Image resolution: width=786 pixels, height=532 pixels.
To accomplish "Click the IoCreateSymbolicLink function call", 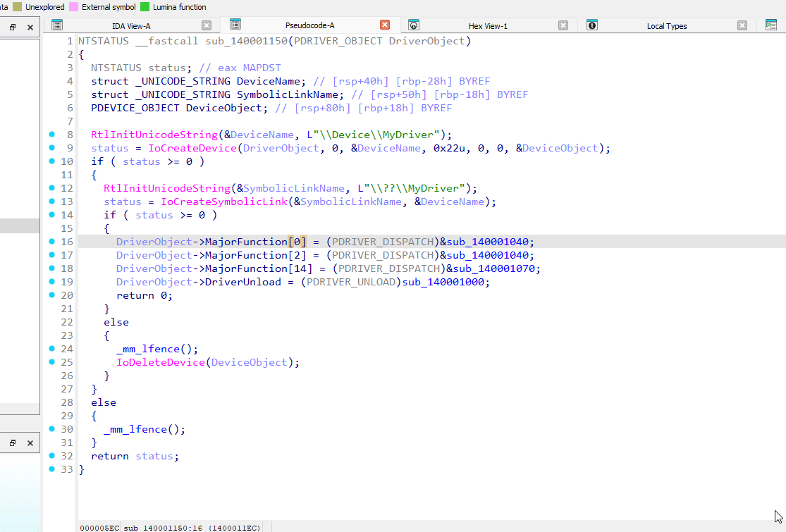I will 224,202.
